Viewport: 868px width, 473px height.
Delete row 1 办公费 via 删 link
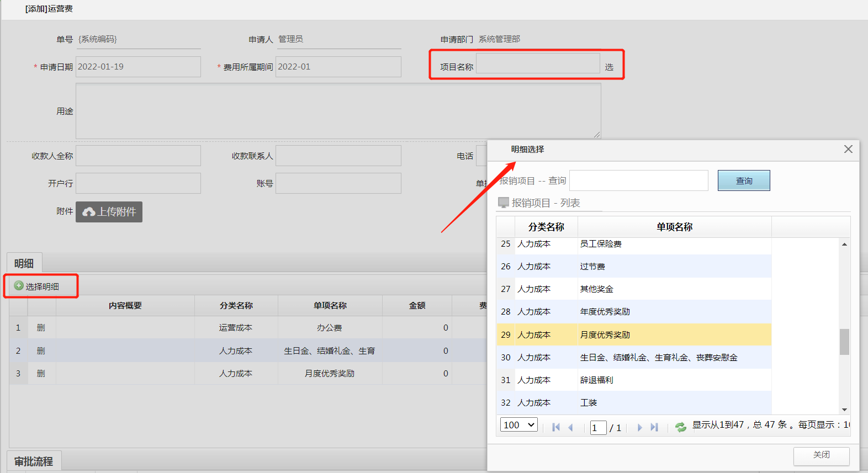[x=41, y=328]
